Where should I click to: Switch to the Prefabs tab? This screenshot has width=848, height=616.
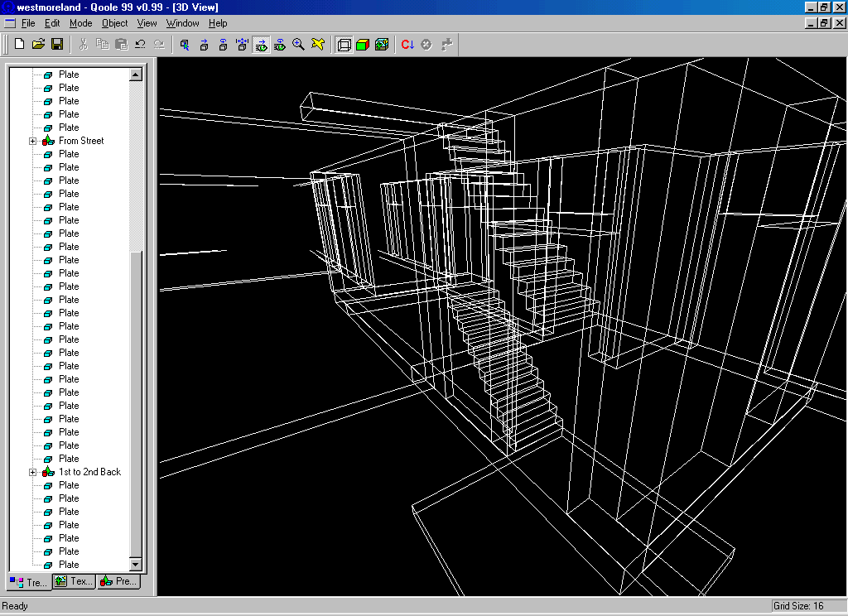[118, 581]
